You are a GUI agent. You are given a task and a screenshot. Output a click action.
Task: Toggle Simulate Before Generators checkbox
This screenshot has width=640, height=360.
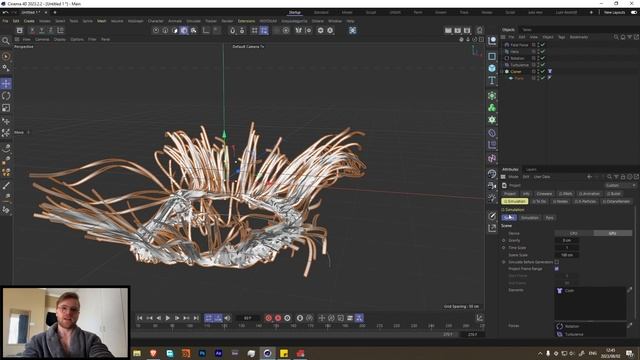point(557,262)
